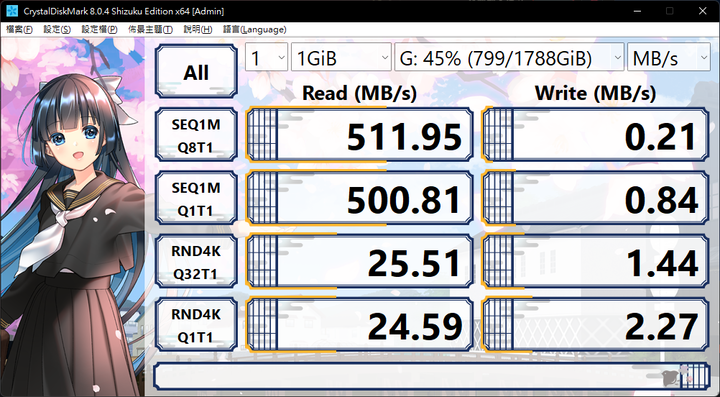Select the 25.51 read result
This screenshot has width=720, height=397.
point(360,262)
